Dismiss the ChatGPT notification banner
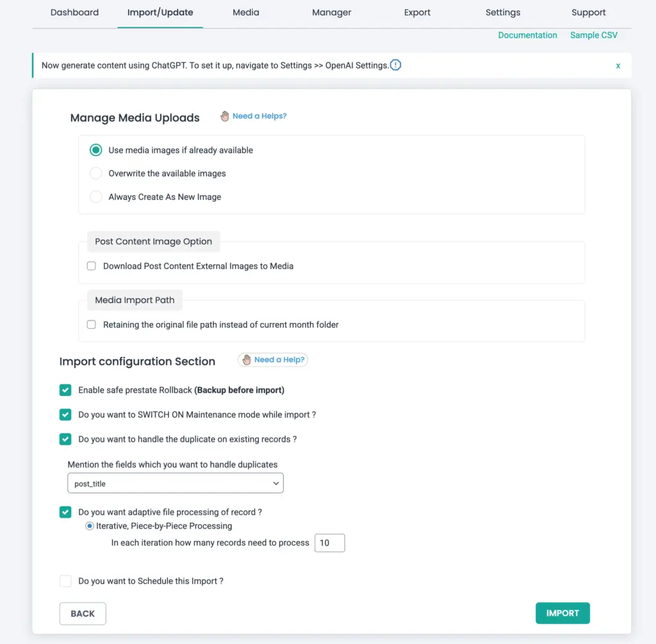656x644 pixels. tap(618, 65)
